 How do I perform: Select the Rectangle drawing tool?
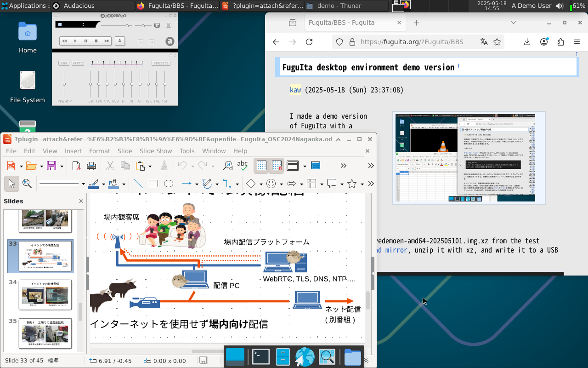click(153, 184)
